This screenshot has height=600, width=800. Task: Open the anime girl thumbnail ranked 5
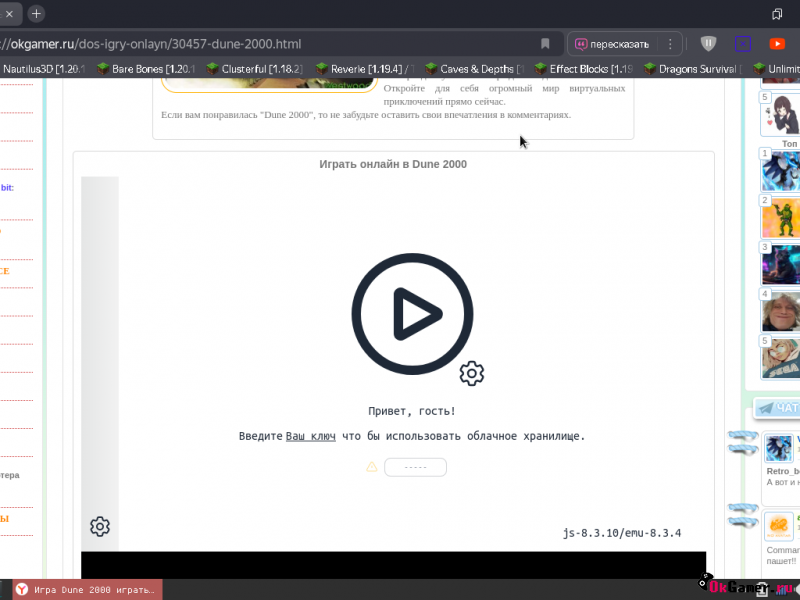pyautogui.click(x=780, y=114)
